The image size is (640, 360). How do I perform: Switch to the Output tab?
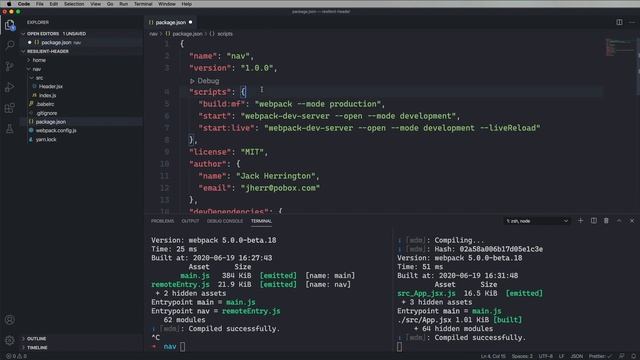tap(190, 221)
